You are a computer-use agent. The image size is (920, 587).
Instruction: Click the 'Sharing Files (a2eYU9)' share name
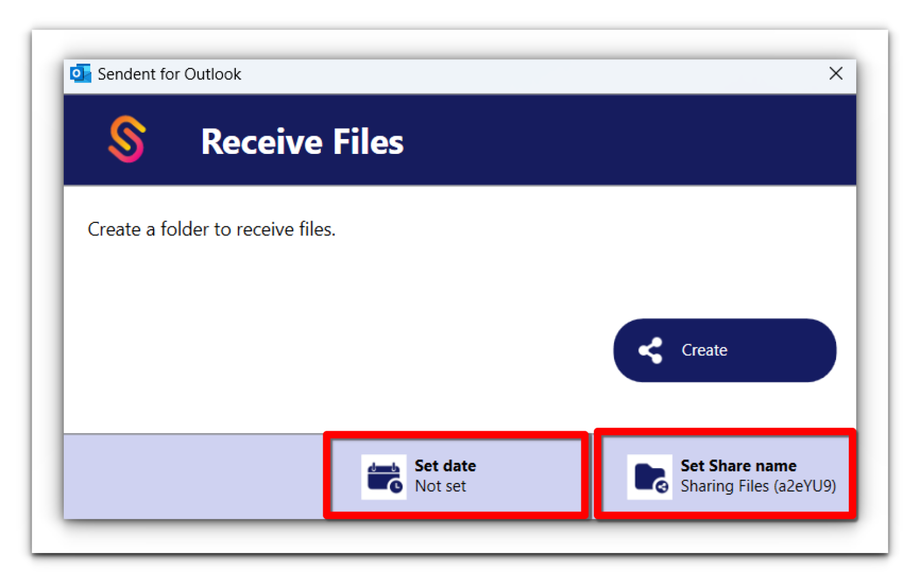[x=758, y=486]
